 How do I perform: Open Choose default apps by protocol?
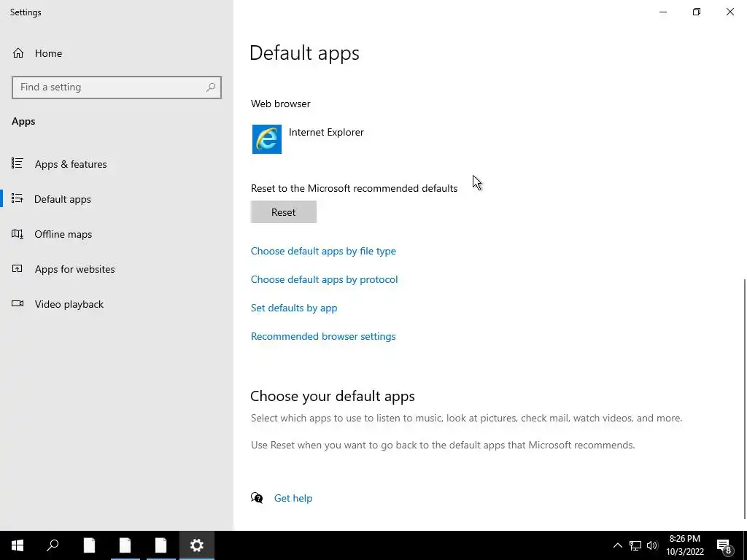pos(324,279)
